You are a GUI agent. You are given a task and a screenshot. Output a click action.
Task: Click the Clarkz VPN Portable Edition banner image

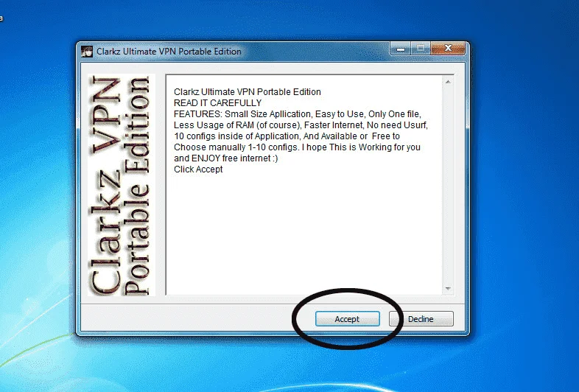coord(121,185)
